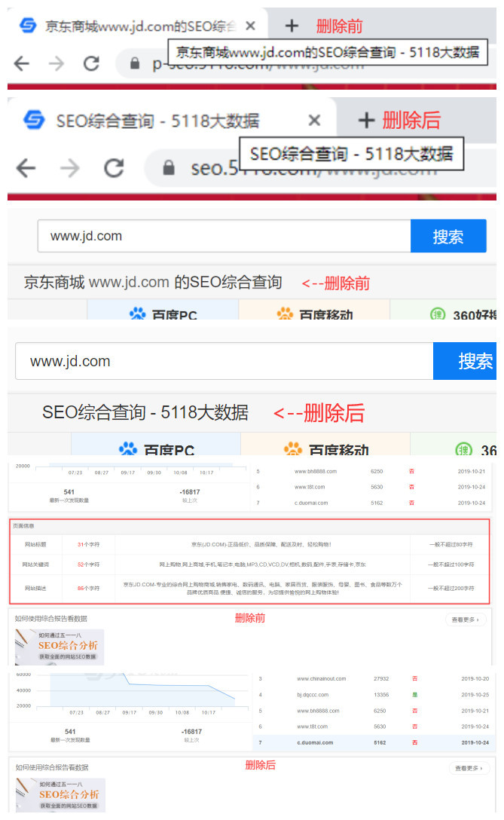Screen dimensions: 504x820
Task: Click the Baidu paw icon of 百度PC under 京东商城 heading
Action: click(x=138, y=314)
